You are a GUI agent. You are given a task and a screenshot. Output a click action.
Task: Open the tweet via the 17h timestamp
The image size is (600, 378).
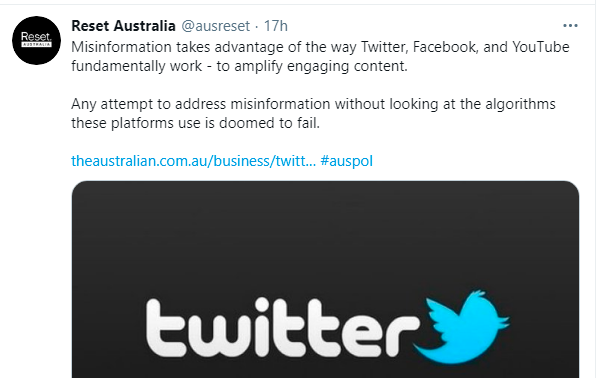click(276, 26)
